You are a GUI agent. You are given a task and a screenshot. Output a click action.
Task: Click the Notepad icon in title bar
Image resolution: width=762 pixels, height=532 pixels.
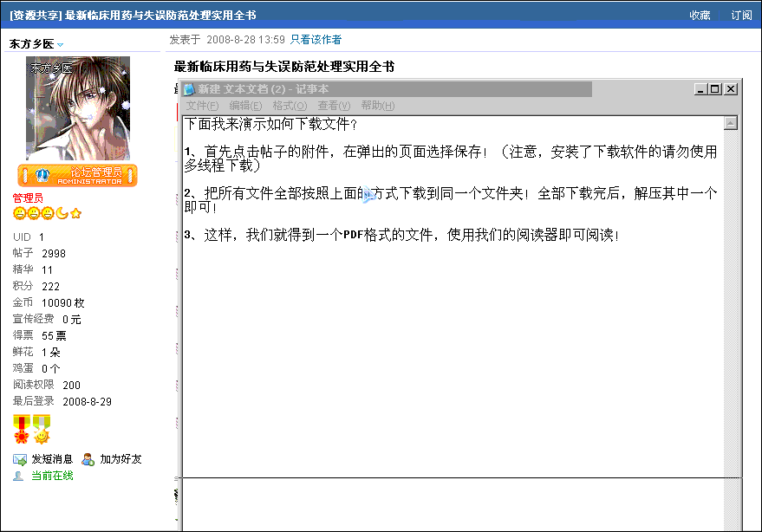tap(189, 89)
